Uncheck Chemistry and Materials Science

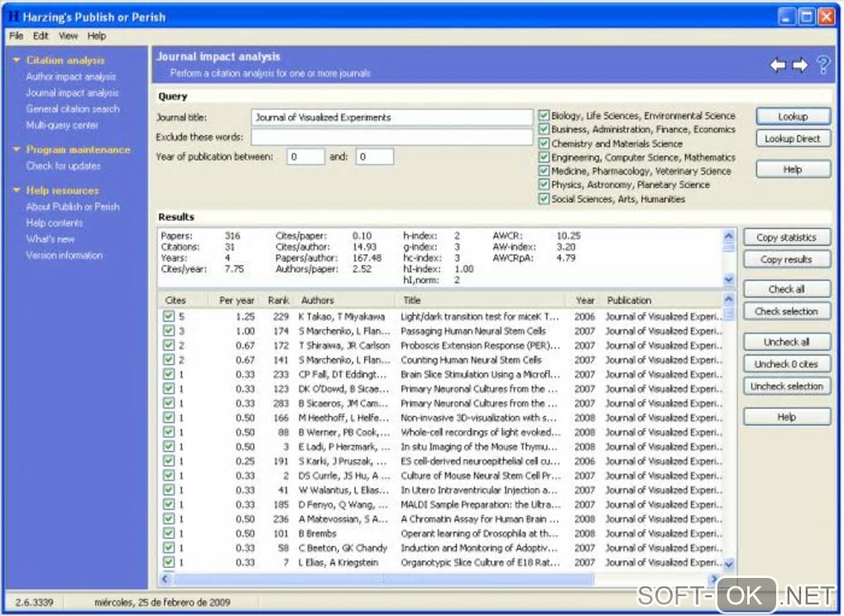[x=544, y=144]
